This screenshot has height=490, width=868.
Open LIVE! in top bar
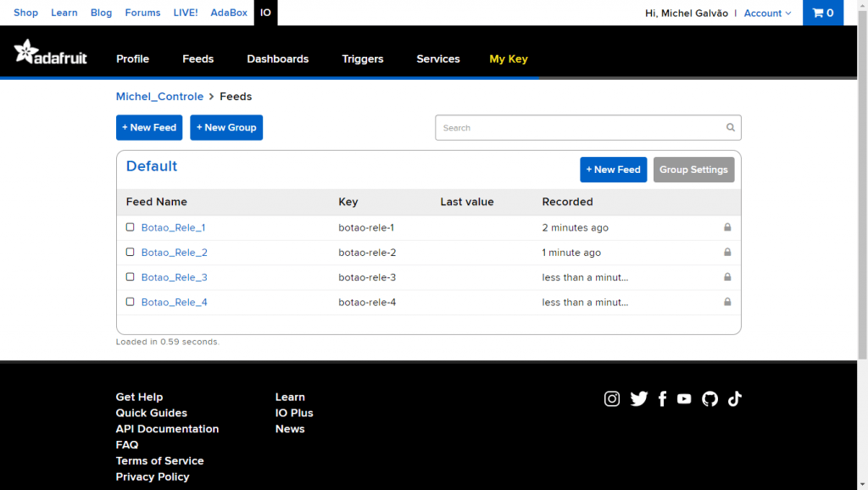pos(186,12)
